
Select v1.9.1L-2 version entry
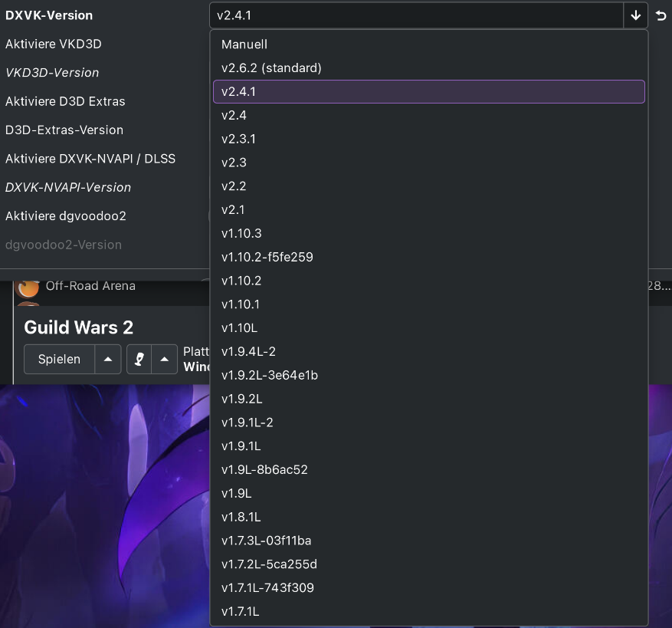click(x=428, y=422)
